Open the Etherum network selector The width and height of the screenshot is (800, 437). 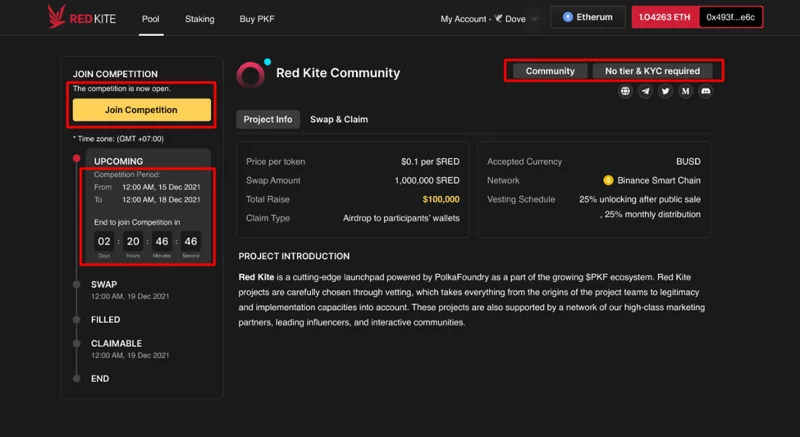588,17
